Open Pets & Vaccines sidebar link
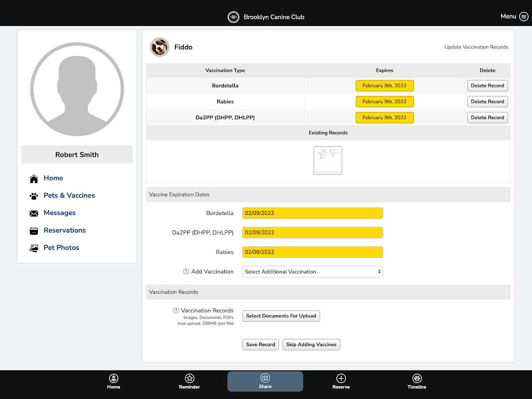Screen dimensions: 532x399 click(x=69, y=195)
